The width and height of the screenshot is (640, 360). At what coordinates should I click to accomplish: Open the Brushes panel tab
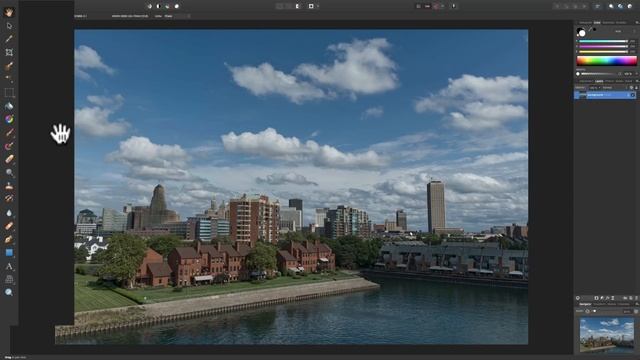621,22
